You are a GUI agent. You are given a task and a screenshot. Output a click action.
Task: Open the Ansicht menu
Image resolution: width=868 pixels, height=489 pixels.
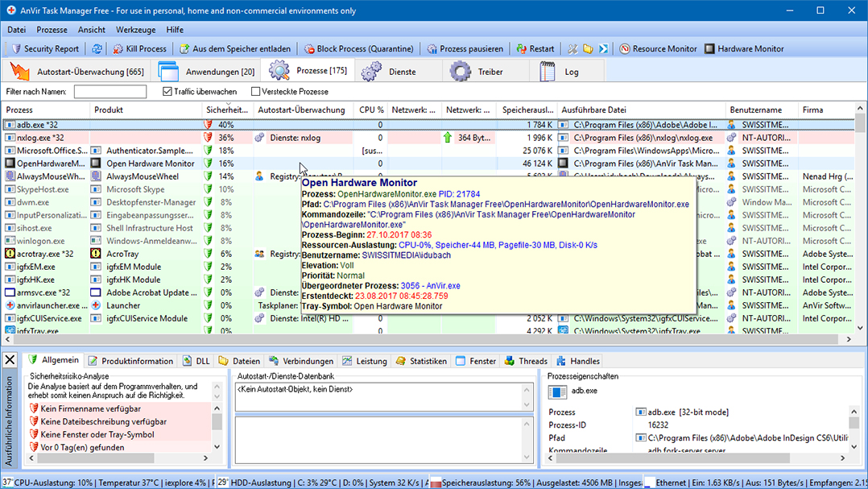pos(91,30)
